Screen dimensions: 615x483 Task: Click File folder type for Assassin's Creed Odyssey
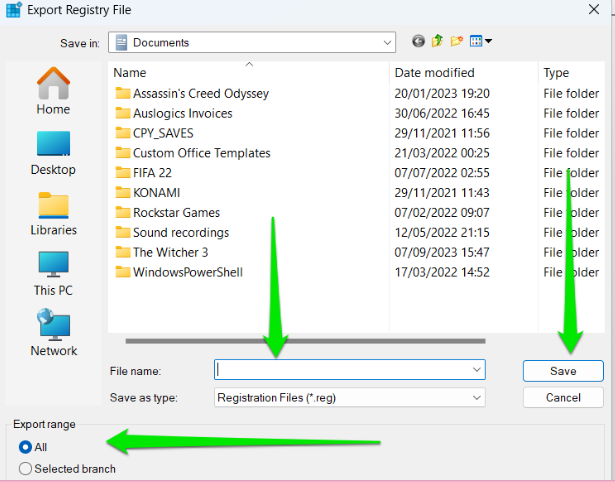point(571,93)
